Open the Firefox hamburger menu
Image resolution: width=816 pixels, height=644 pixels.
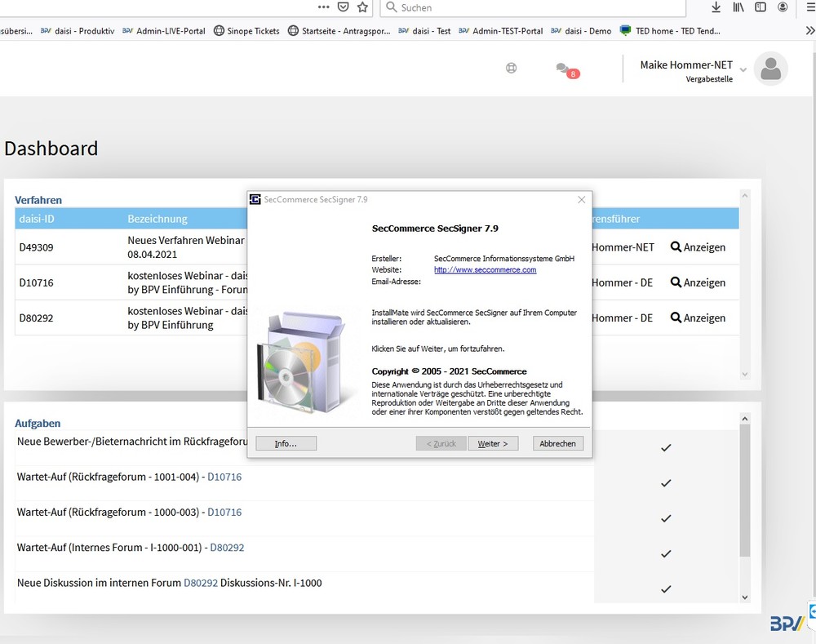(811, 7)
